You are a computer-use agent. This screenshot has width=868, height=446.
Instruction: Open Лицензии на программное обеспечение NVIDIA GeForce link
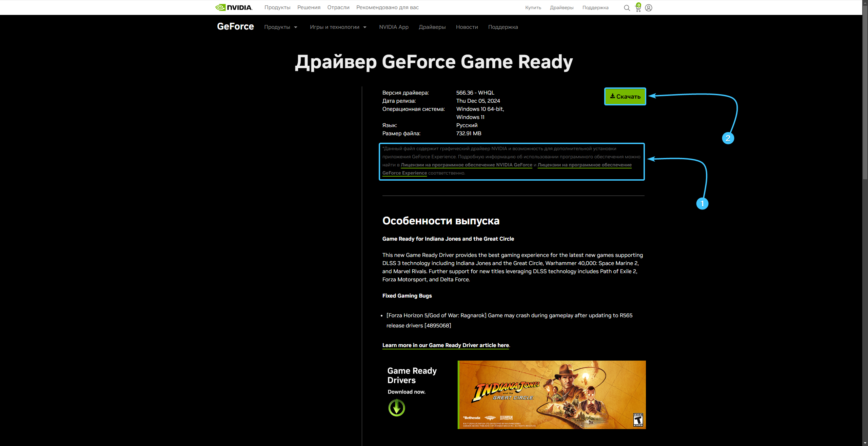(467, 165)
